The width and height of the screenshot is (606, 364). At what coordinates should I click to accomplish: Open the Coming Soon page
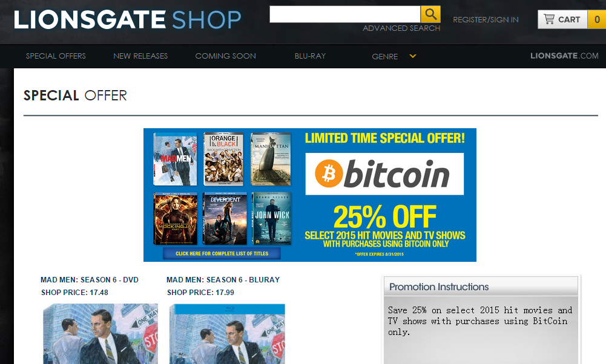pos(225,56)
